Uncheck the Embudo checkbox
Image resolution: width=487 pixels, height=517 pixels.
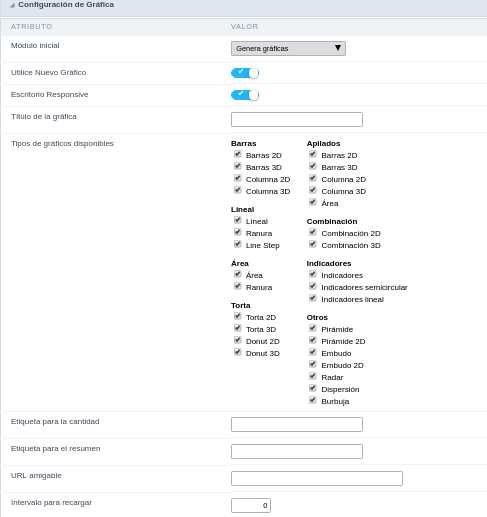click(312, 352)
